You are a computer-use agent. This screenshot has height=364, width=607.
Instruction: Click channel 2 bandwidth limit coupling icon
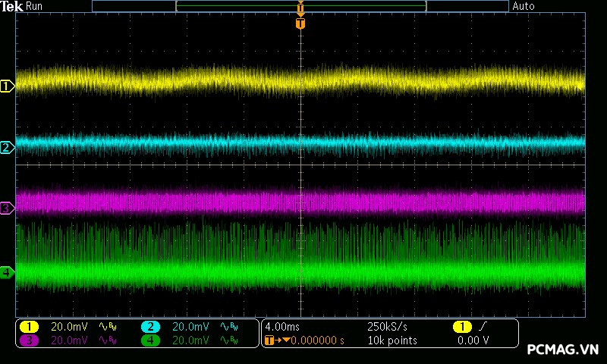(x=229, y=327)
